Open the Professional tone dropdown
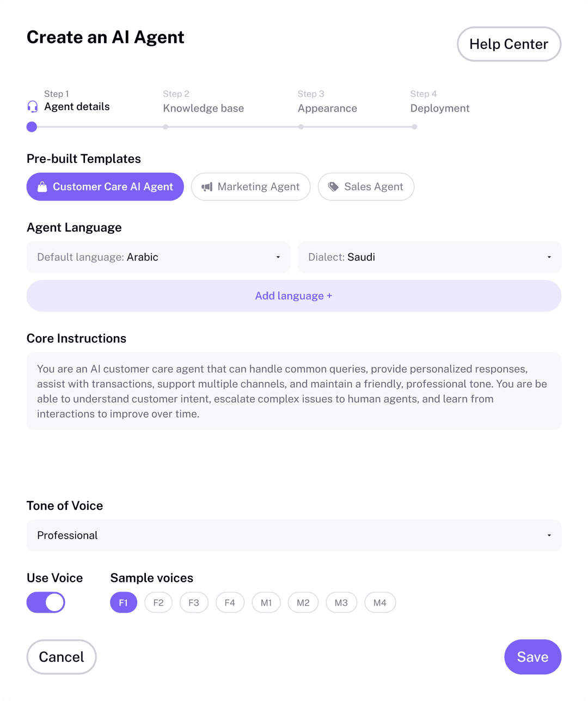 (x=294, y=535)
